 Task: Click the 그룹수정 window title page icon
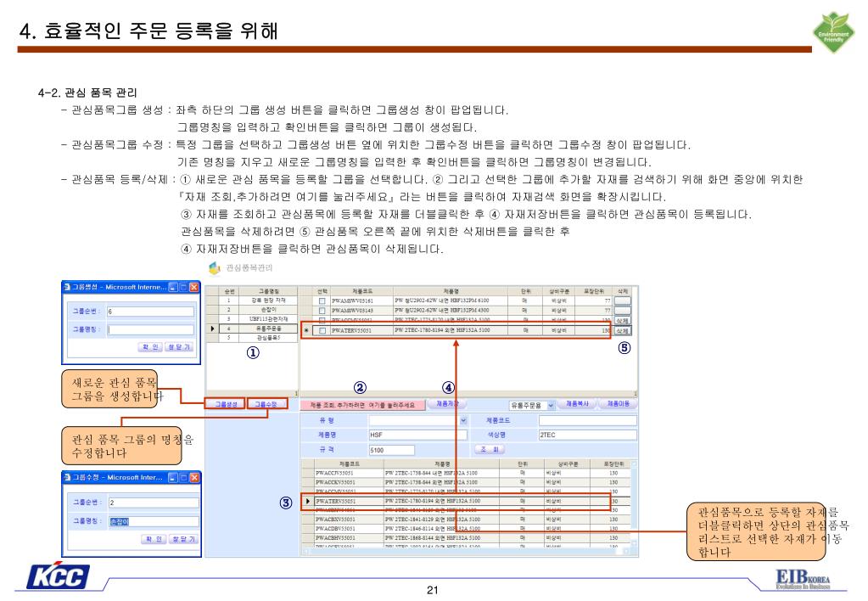(x=67, y=477)
